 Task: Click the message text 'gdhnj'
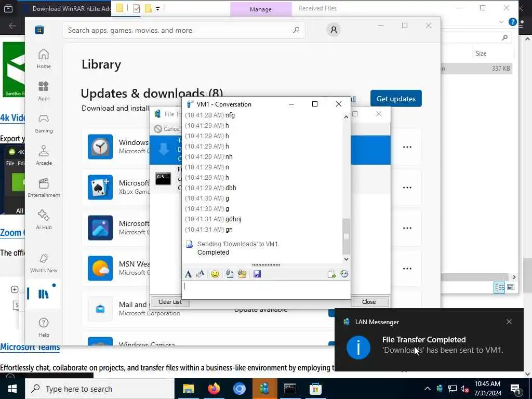tap(233, 219)
